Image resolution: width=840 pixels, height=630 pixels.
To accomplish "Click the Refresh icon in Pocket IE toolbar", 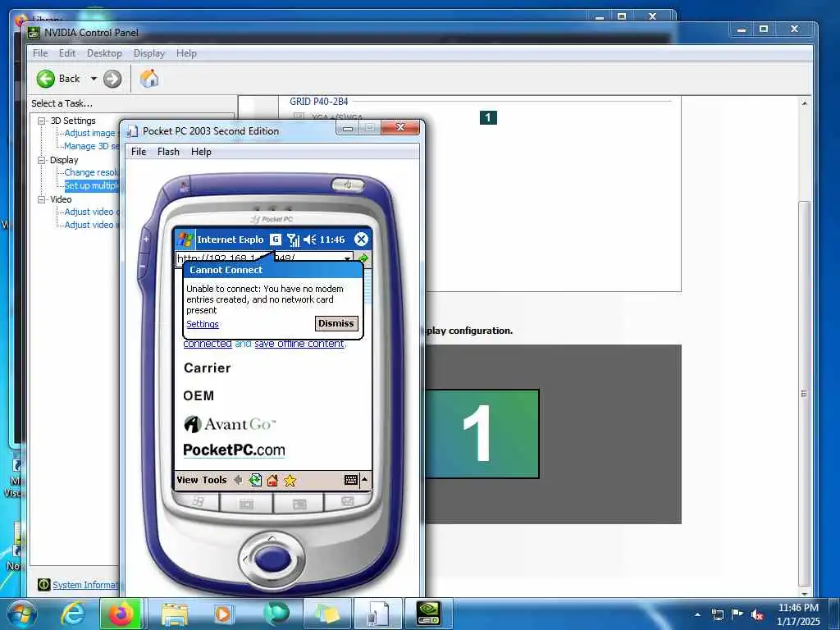I will 256,480.
